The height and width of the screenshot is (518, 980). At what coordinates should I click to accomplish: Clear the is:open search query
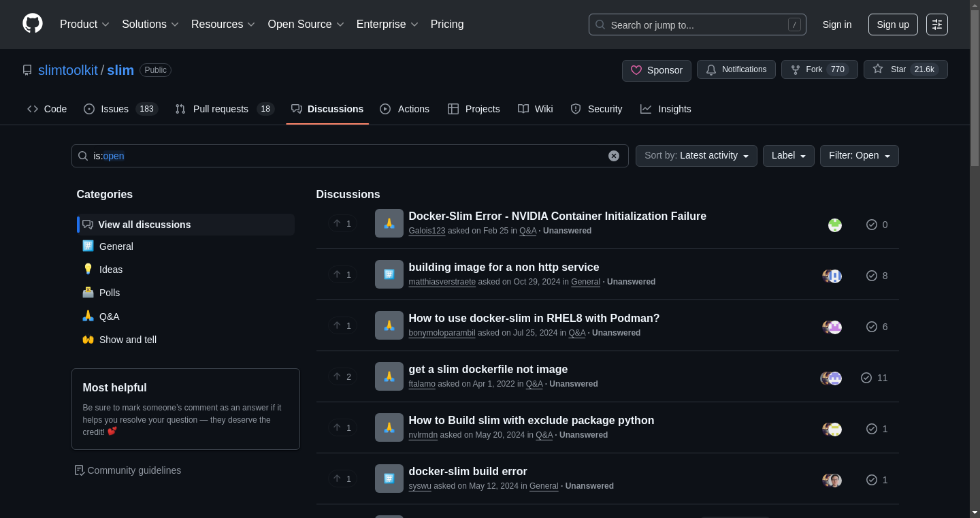tap(614, 156)
